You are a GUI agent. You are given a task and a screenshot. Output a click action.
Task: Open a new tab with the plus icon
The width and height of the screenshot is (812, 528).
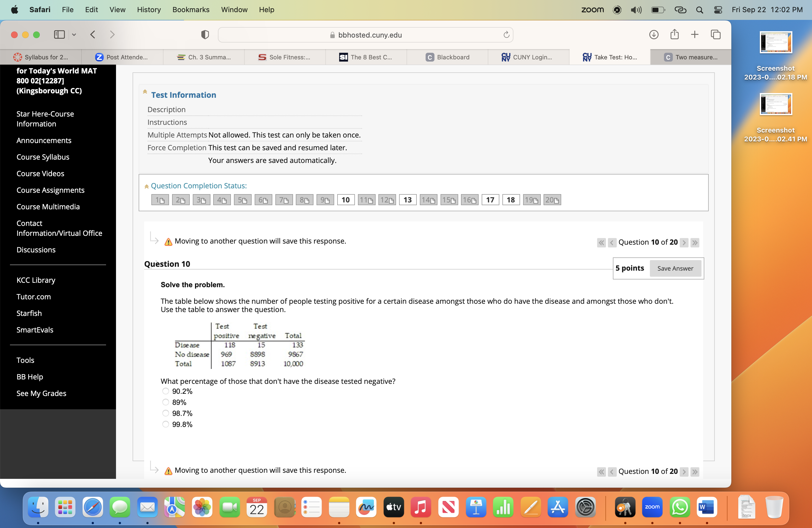[695, 34]
